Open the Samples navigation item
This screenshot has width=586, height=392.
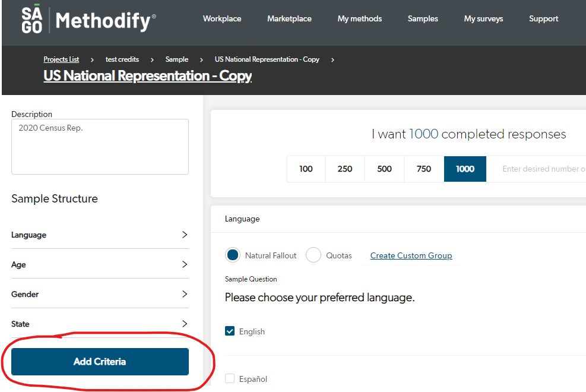423,19
